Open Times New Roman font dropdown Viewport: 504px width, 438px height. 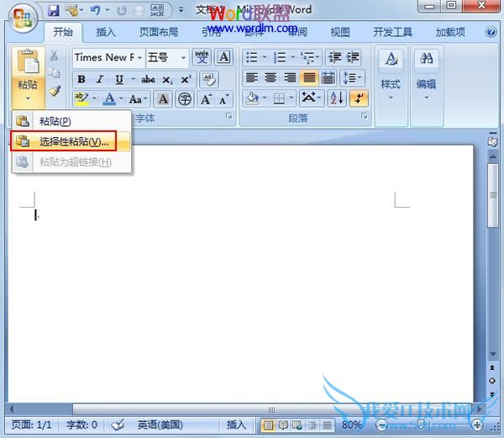coord(139,58)
